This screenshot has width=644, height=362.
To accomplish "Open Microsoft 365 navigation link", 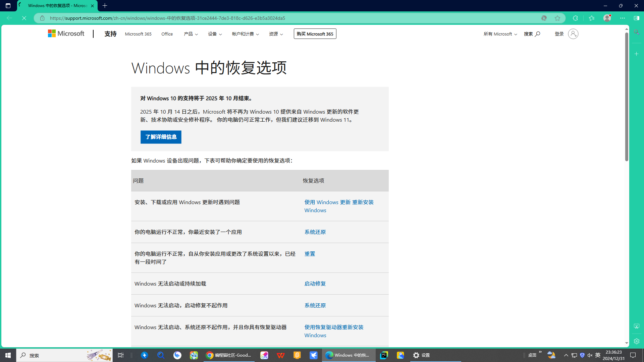I will (x=138, y=34).
